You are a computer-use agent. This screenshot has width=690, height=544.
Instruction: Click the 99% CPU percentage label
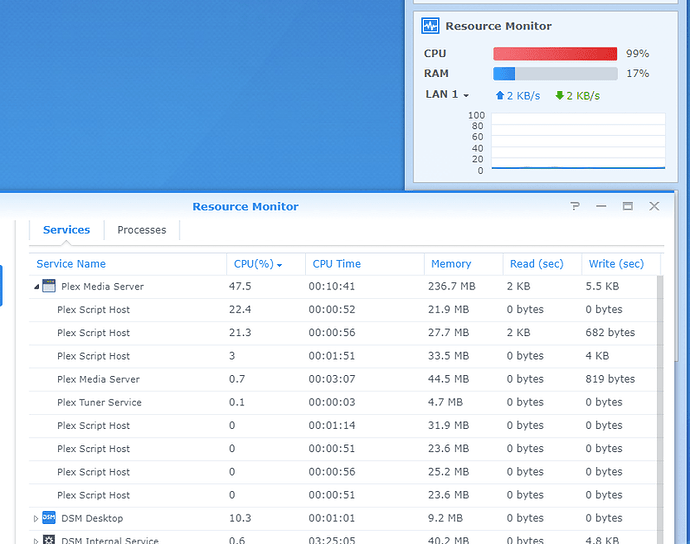coord(637,54)
